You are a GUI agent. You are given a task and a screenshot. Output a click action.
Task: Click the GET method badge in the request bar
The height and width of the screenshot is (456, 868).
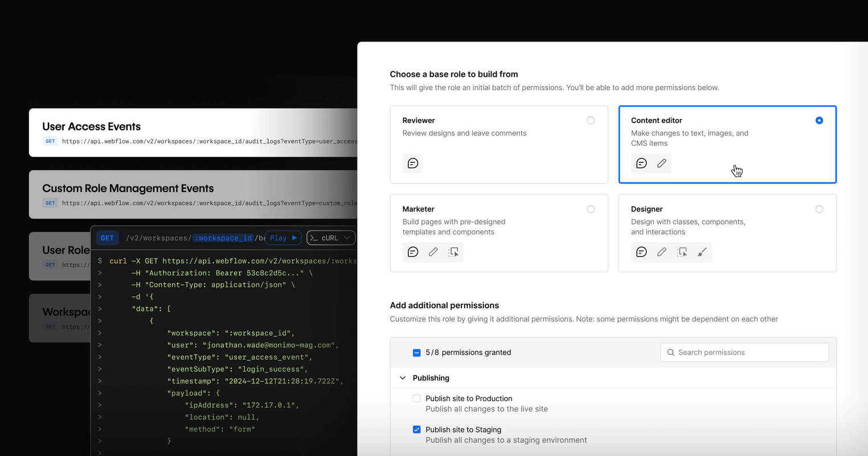point(107,238)
